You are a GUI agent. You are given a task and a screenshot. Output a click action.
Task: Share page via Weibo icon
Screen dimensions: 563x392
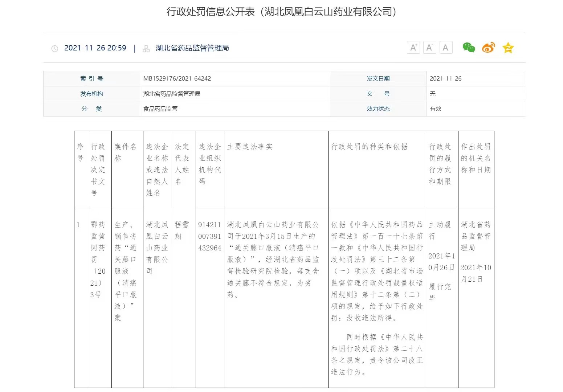click(x=488, y=48)
